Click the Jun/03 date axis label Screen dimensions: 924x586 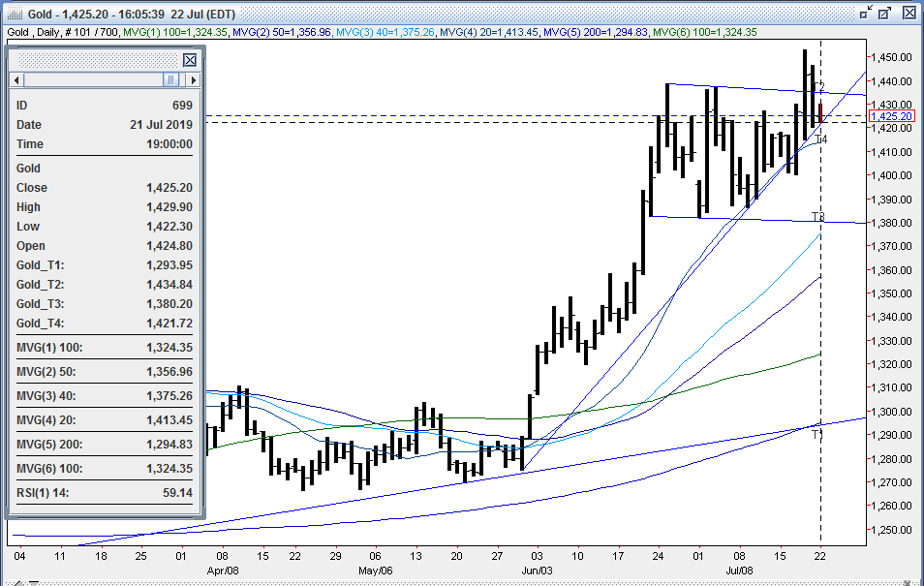coord(537,571)
